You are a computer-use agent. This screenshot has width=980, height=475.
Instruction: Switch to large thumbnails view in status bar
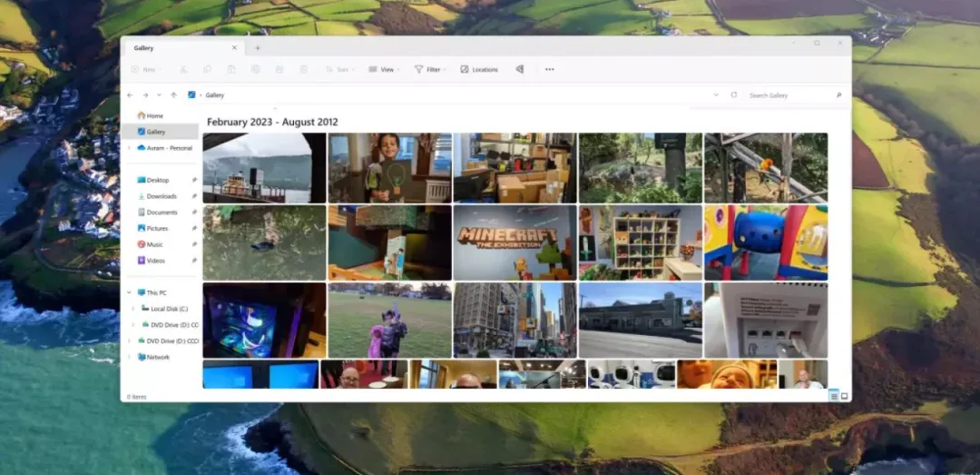(845, 395)
